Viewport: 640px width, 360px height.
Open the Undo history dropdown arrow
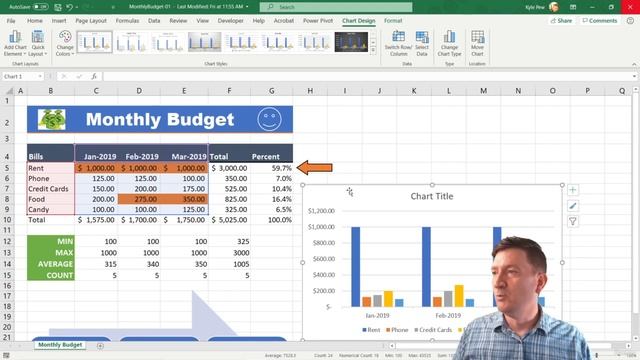click(x=77, y=7)
